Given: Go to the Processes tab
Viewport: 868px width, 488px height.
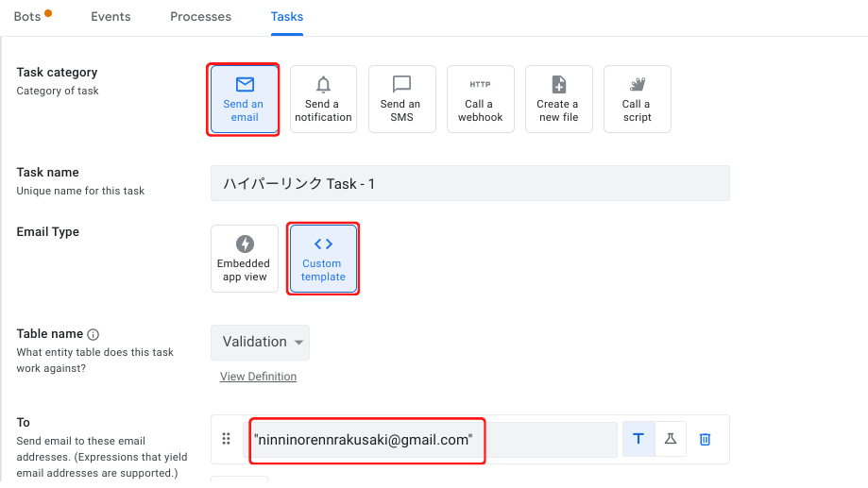Looking at the screenshot, I should coord(200,17).
